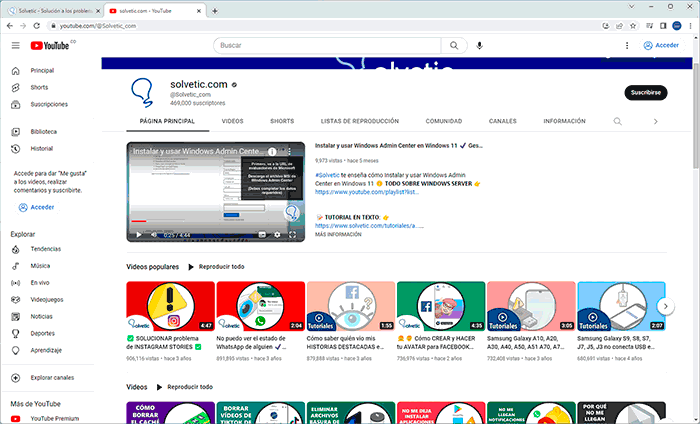Open the Samsung Galaxy A10 video thumbnail
Image resolution: width=700 pixels, height=424 pixels.
click(x=531, y=306)
